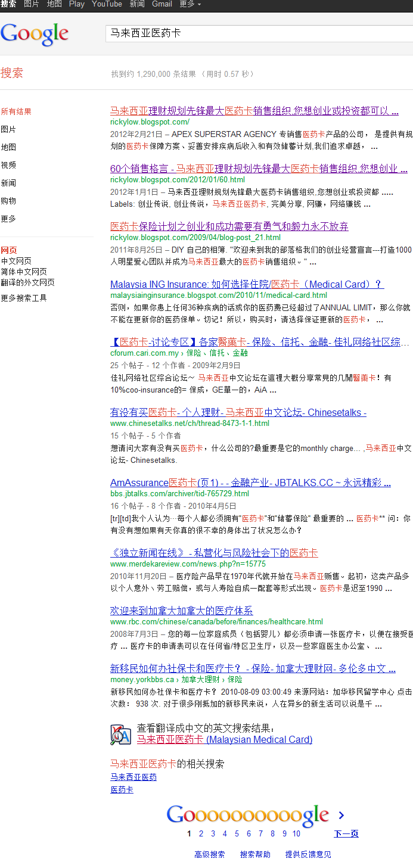
Task: Open the translate icon beside English results
Action: coord(121,735)
